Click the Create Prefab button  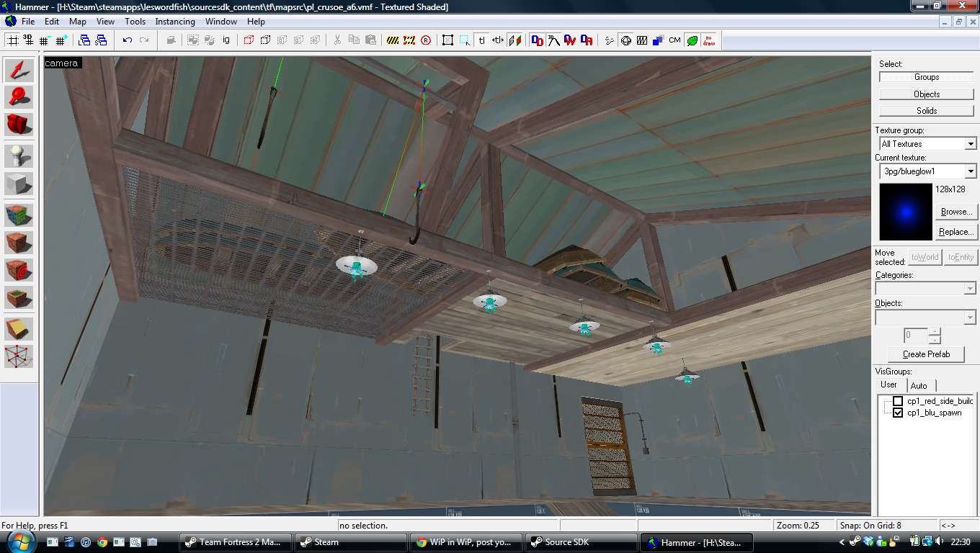coord(926,354)
